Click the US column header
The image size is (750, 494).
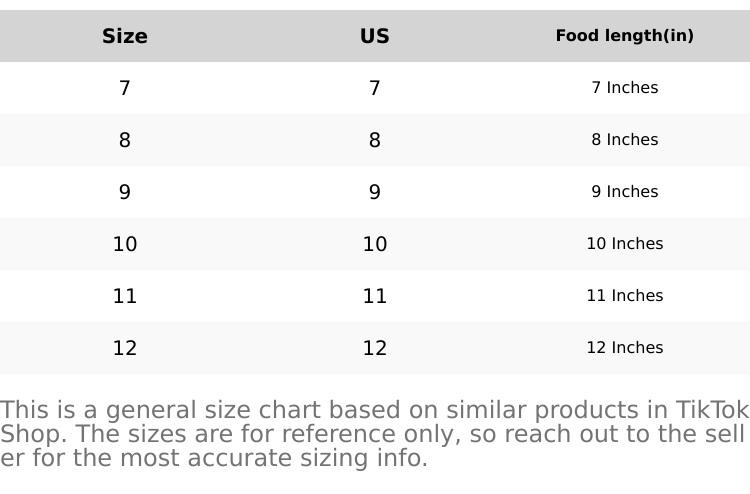pyautogui.click(x=375, y=36)
